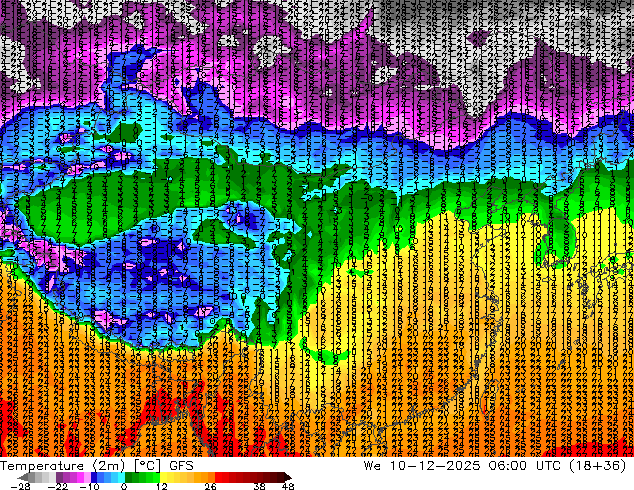Click the '-22' legend value
Screen dimensions: 634x490
click(58, 486)
